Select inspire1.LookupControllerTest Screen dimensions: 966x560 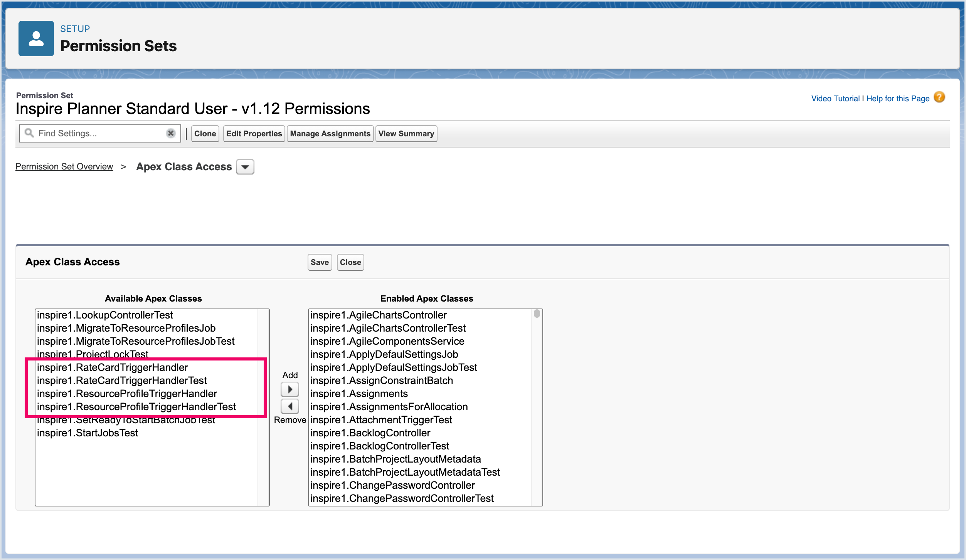coord(146,315)
